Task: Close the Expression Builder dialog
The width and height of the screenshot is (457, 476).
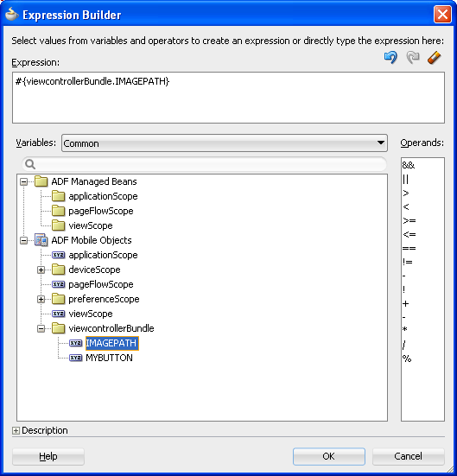Action: (x=442, y=15)
